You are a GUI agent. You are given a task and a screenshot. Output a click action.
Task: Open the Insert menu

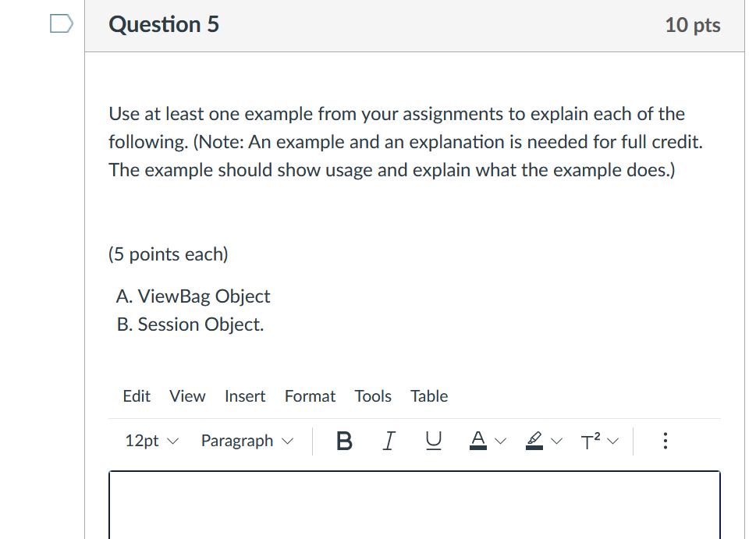click(245, 396)
